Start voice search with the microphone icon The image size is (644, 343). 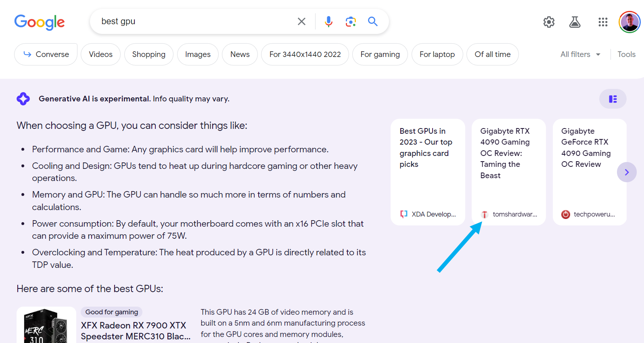[x=329, y=21]
